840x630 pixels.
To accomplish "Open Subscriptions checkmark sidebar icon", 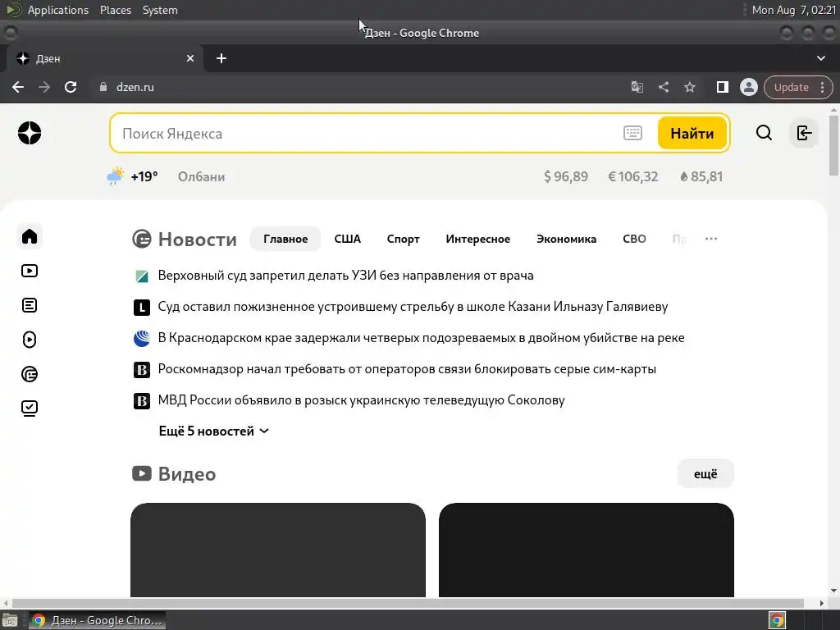I will click(30, 409).
